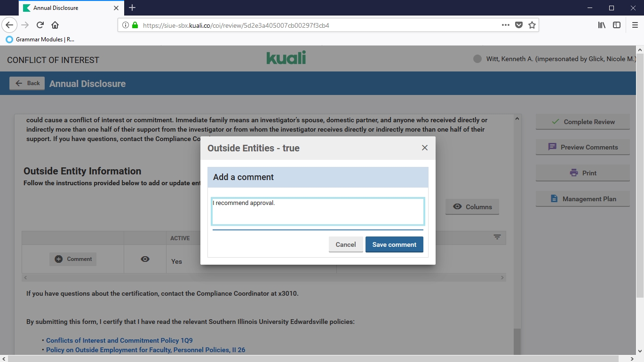Open the Columns visibility selector
Viewport: 644px width, 362px height.
pyautogui.click(x=472, y=207)
